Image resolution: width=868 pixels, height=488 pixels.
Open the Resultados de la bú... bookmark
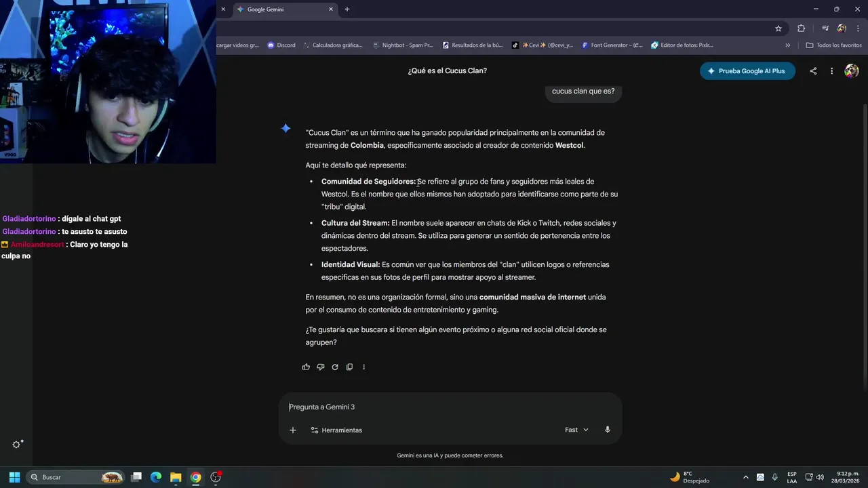[473, 45]
